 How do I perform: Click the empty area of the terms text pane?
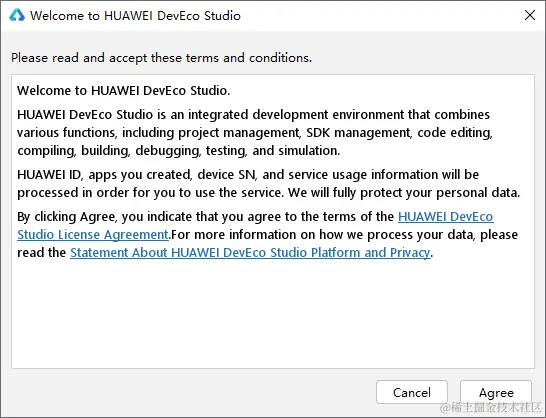point(273,314)
